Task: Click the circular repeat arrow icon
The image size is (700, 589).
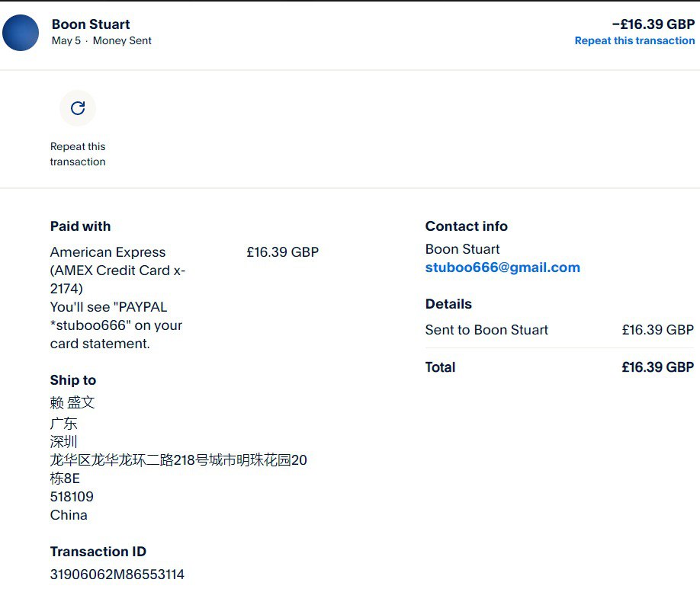Action: point(78,108)
